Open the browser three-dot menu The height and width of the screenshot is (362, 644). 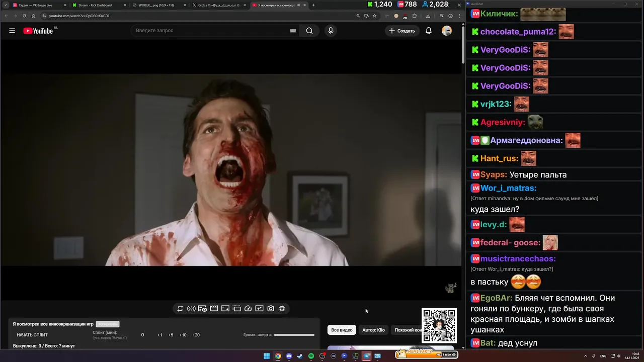tap(459, 16)
